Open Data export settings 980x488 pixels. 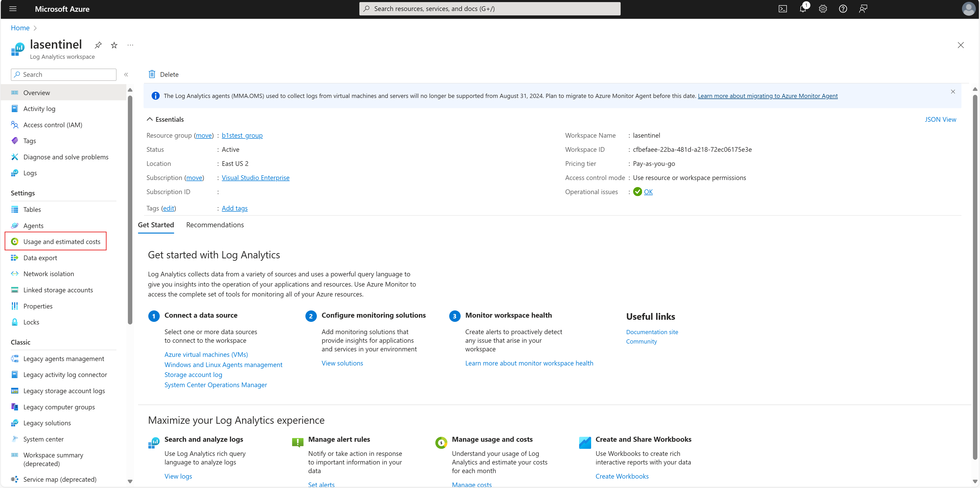tap(40, 258)
